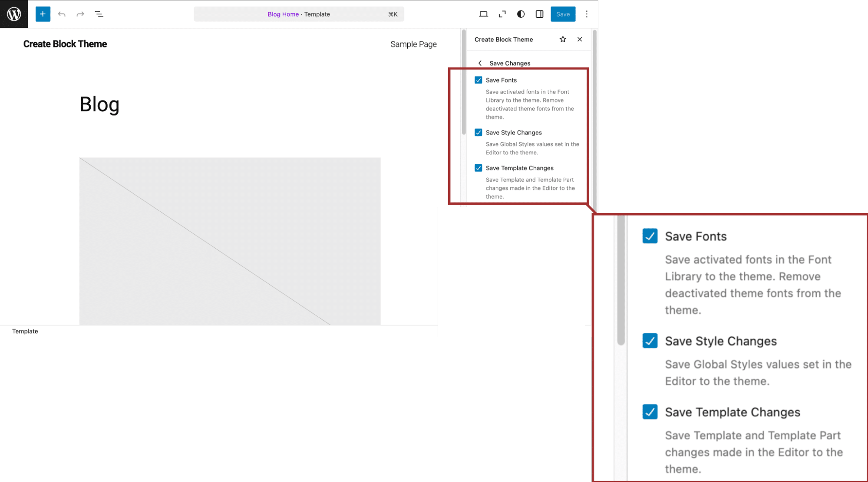Click the WordPress logo icon

pyautogui.click(x=13, y=13)
